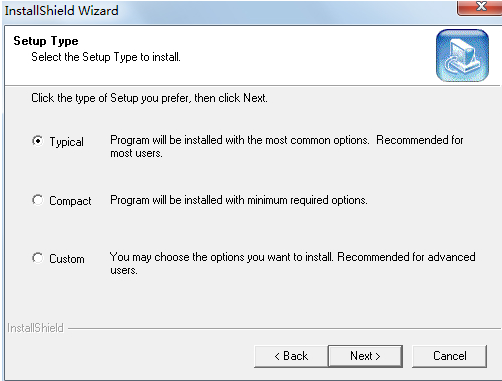Click the Typical option label
This screenshot has width=502, height=381.
click(67, 142)
